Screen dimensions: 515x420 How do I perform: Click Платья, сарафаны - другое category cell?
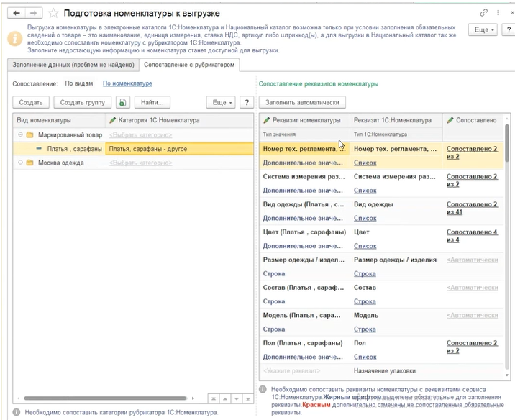coord(179,149)
